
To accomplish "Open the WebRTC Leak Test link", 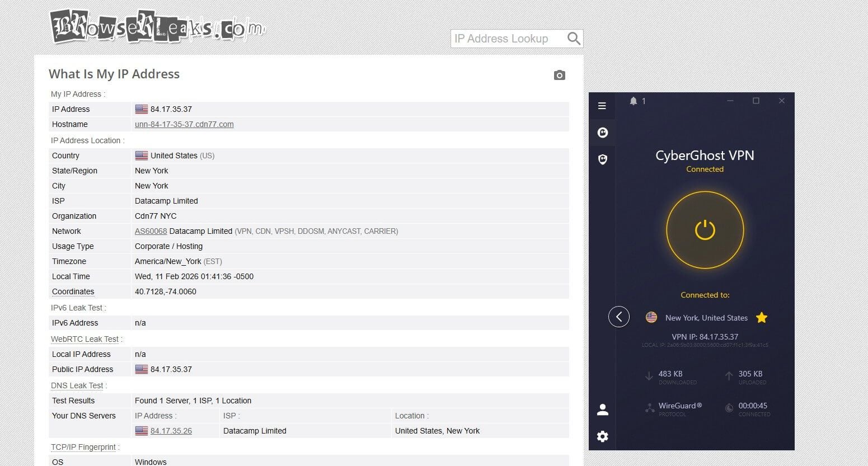I will pos(85,339).
